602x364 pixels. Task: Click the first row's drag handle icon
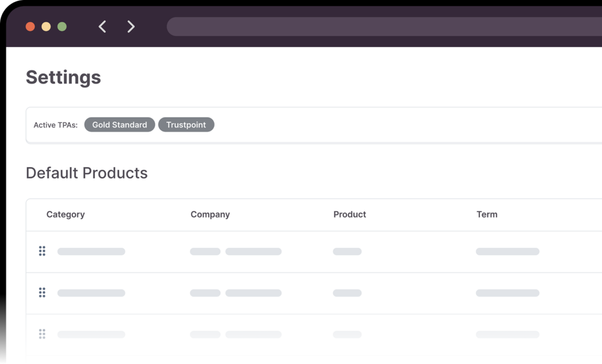click(x=42, y=251)
